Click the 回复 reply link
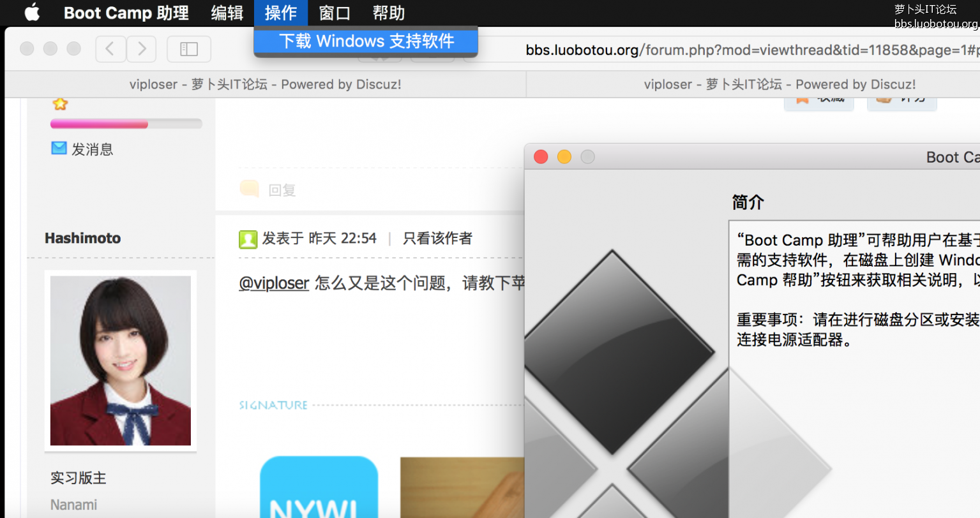 tap(282, 190)
